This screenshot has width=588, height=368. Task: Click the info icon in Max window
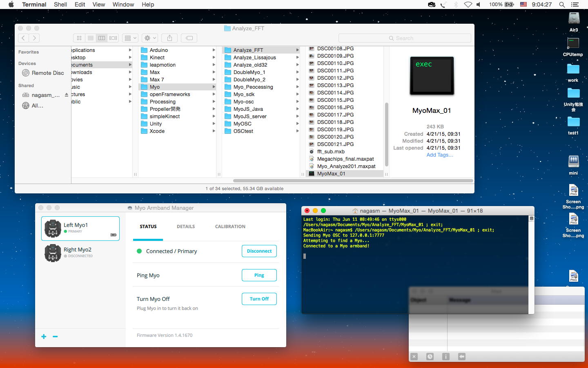[x=446, y=357]
